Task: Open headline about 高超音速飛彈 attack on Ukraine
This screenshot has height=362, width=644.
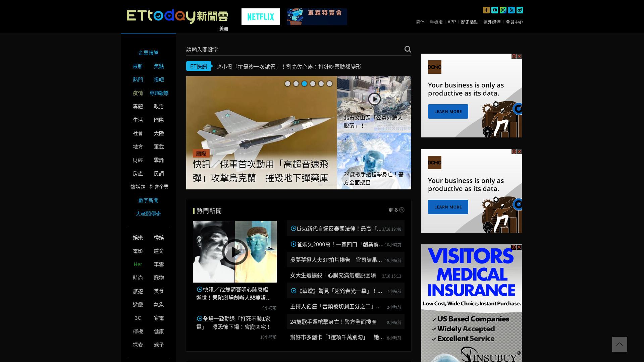Action: [x=261, y=171]
